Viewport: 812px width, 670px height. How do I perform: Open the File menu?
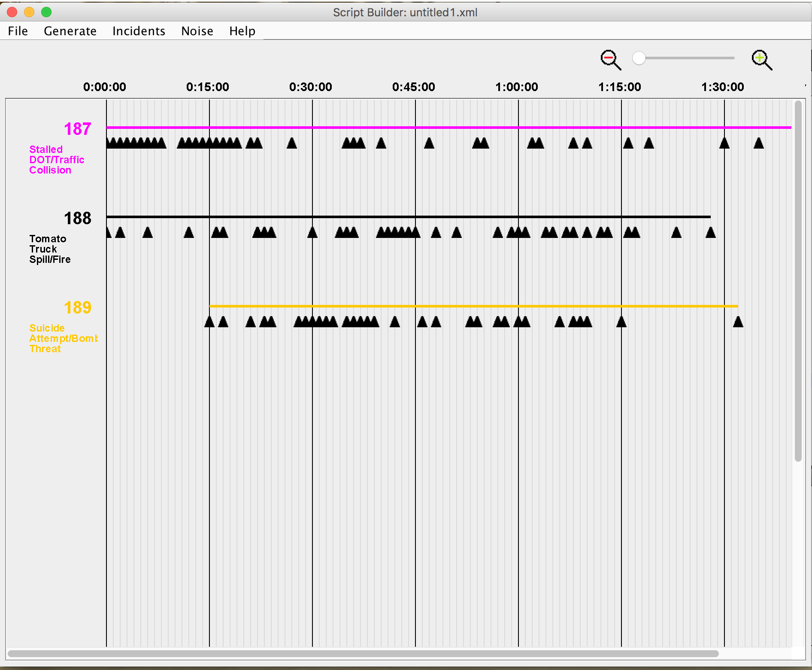pos(18,31)
